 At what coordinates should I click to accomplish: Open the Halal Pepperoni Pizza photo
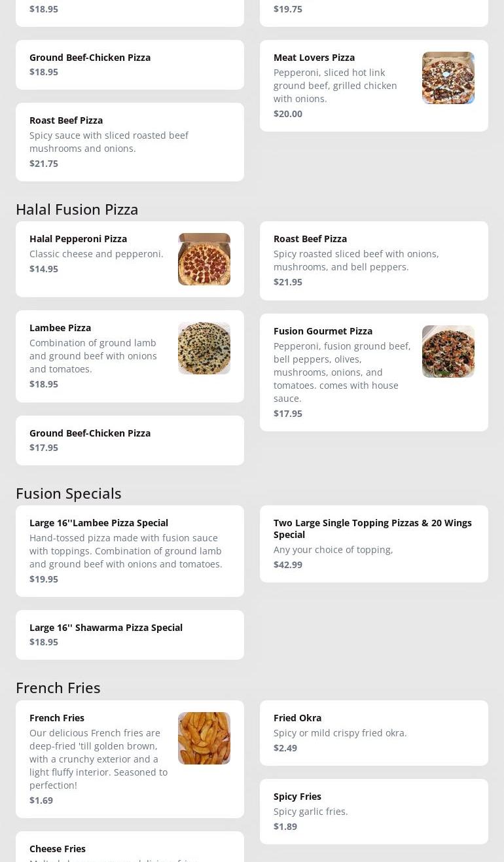(x=204, y=259)
